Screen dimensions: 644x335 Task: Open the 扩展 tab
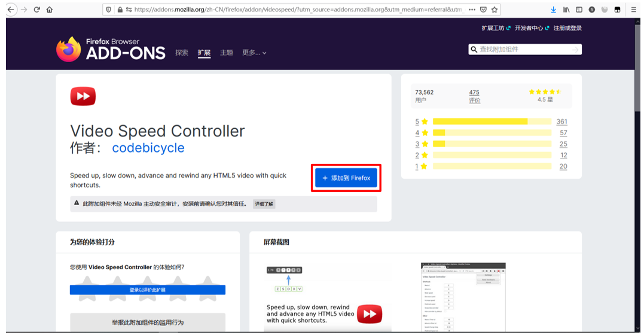[x=204, y=53]
